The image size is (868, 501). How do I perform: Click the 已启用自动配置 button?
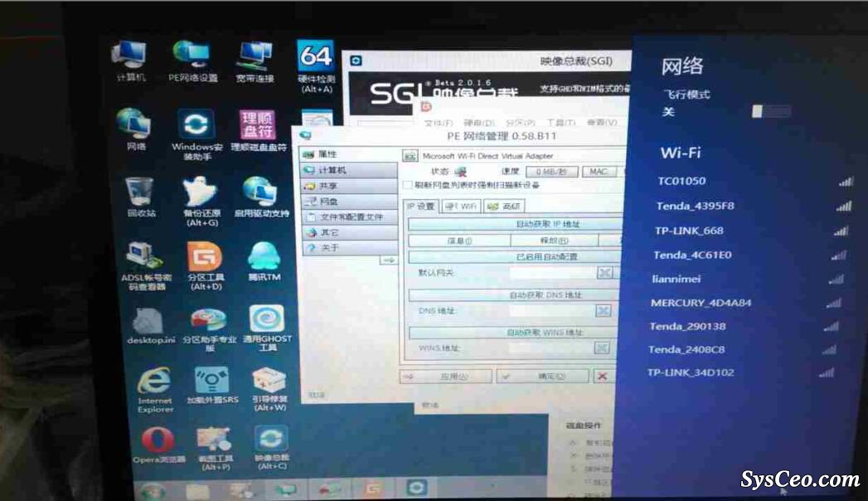pyautogui.click(x=514, y=257)
